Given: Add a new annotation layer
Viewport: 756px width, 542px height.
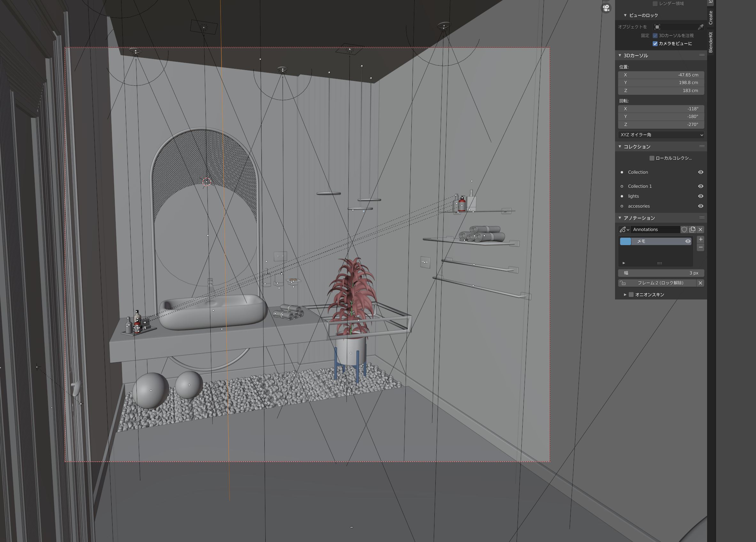Looking at the screenshot, I should click(700, 239).
